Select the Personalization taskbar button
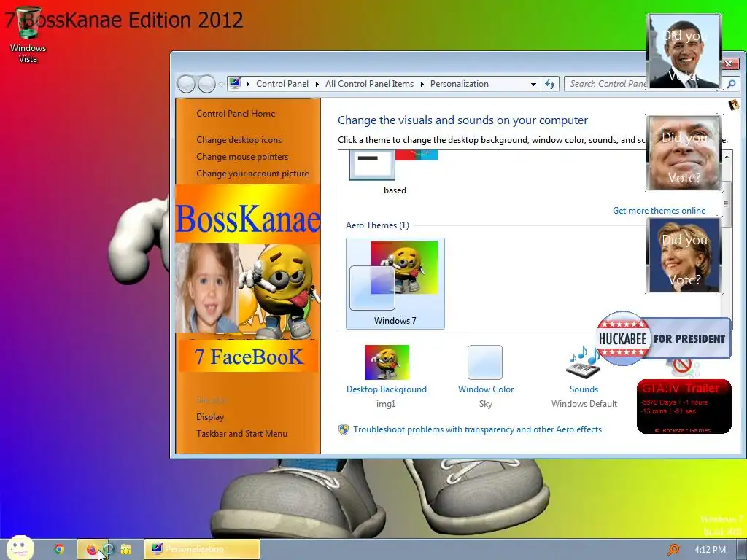747x560 pixels. [202, 550]
